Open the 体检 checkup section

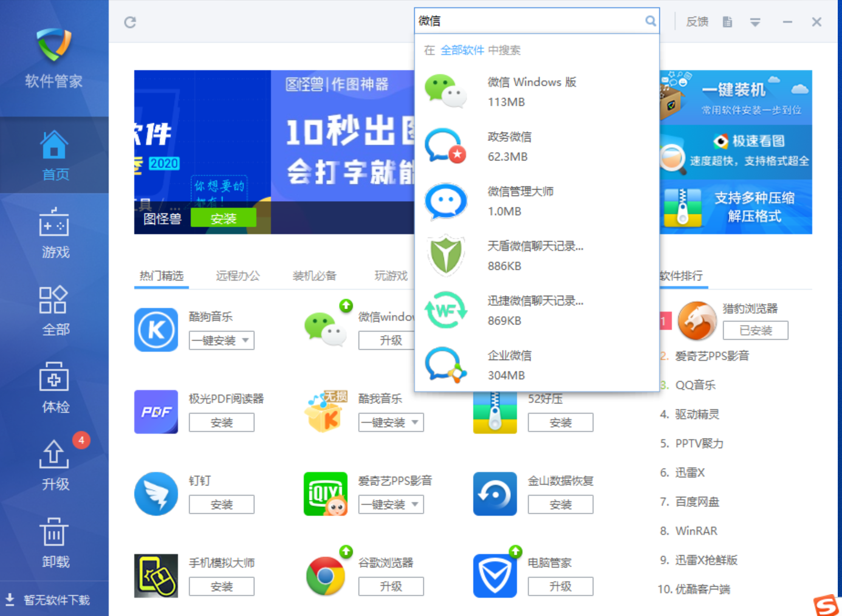tap(55, 388)
